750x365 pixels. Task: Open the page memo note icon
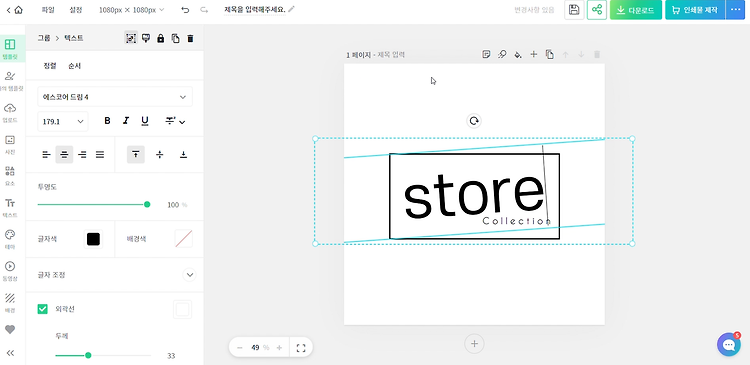point(486,55)
